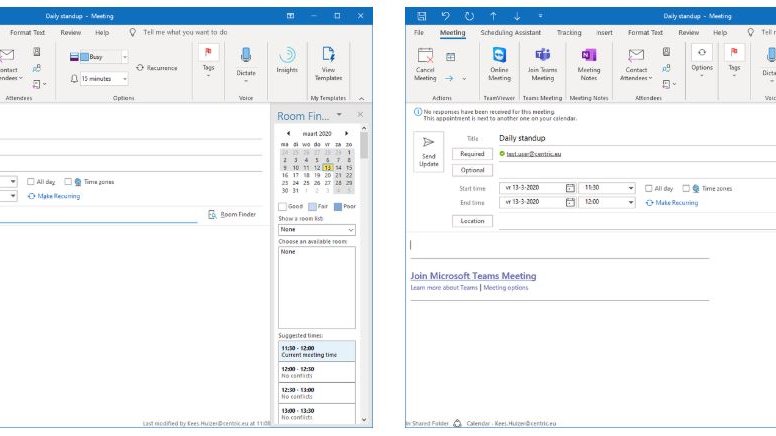
Task: Open Join Microsoft Teams Meeting link
Action: pyautogui.click(x=473, y=276)
